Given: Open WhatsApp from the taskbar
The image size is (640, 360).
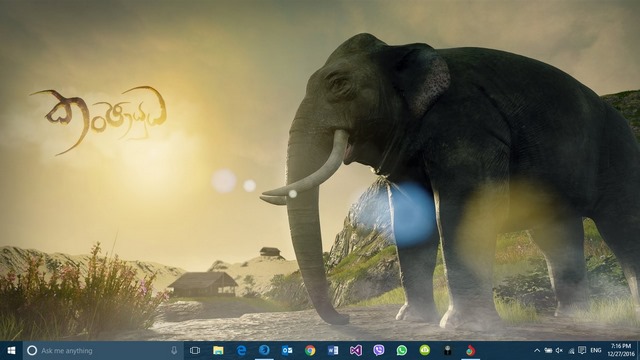Looking at the screenshot, I should click(402, 351).
